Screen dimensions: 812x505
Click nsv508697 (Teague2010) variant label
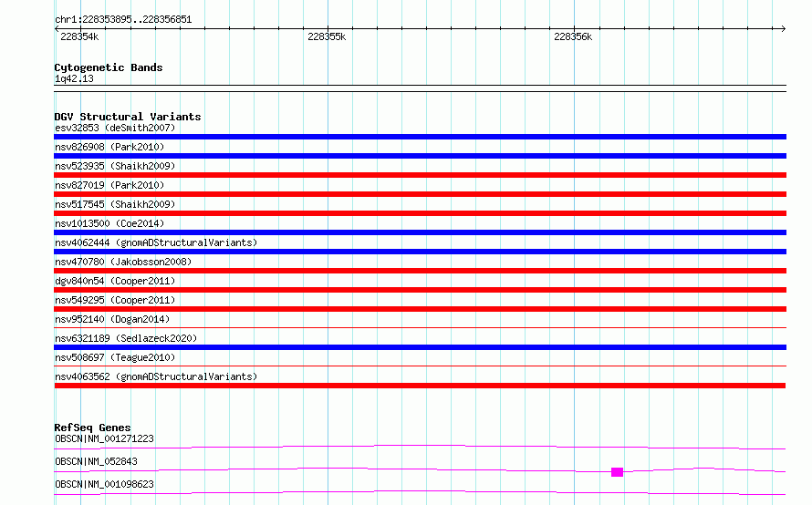point(115,357)
